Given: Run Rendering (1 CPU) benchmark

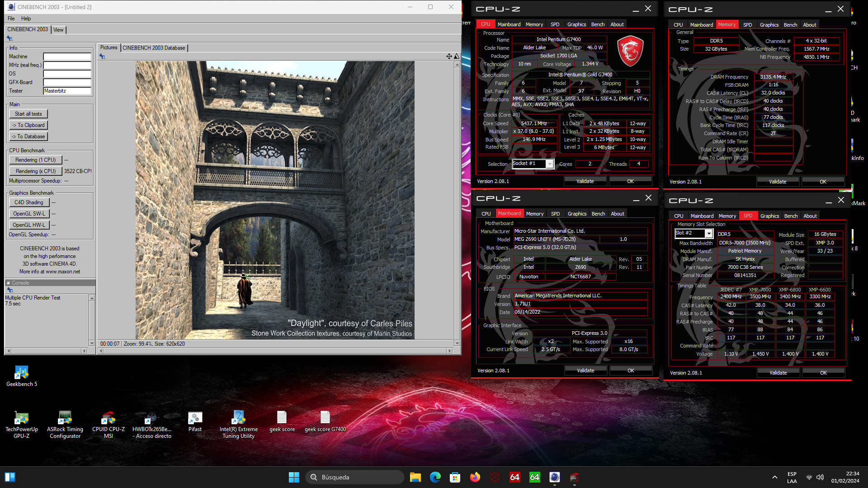Looking at the screenshot, I should [x=35, y=160].
